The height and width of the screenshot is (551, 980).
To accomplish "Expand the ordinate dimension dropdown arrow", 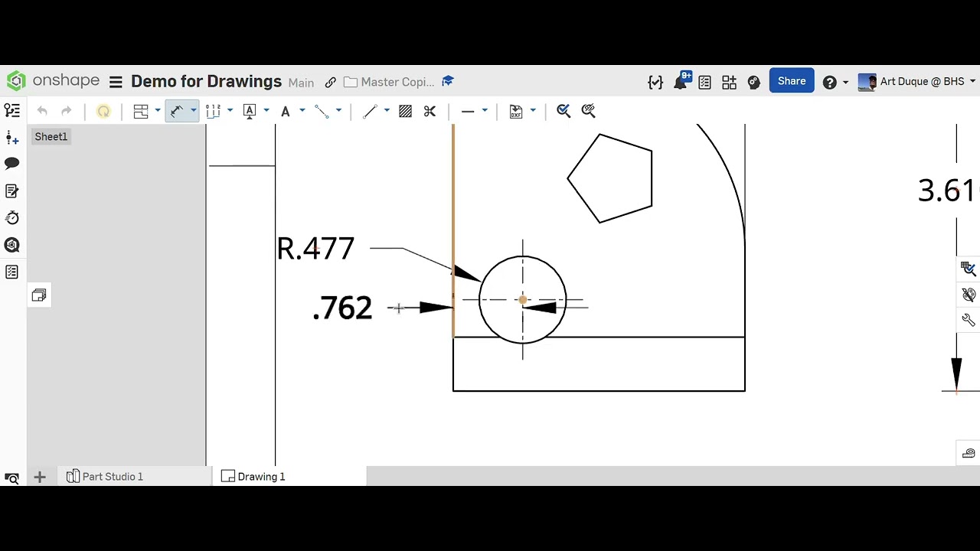I will [230, 111].
